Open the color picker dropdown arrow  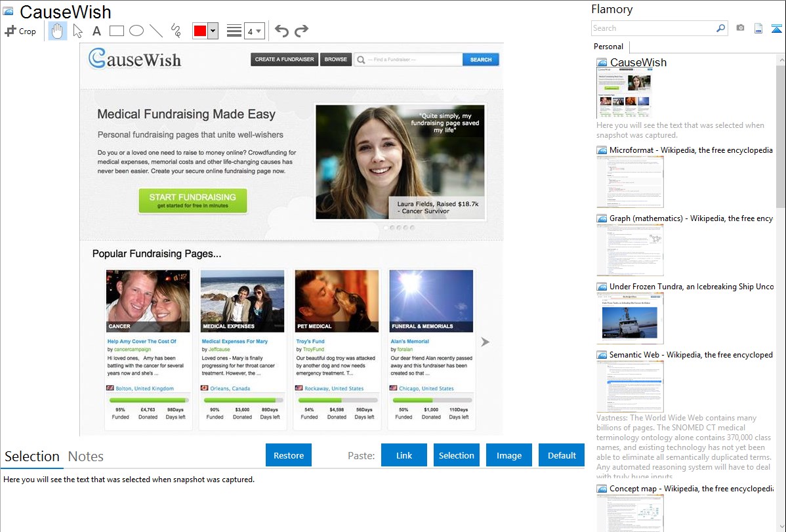213,31
